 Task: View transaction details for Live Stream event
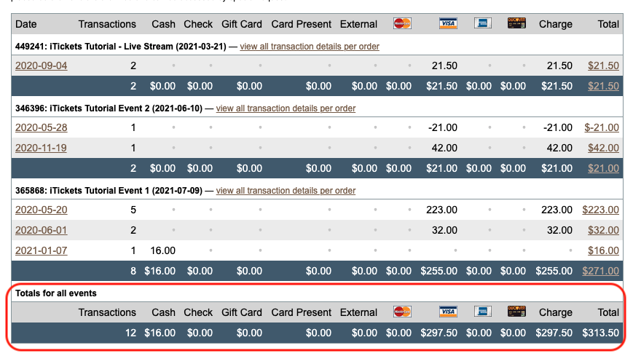(x=310, y=47)
